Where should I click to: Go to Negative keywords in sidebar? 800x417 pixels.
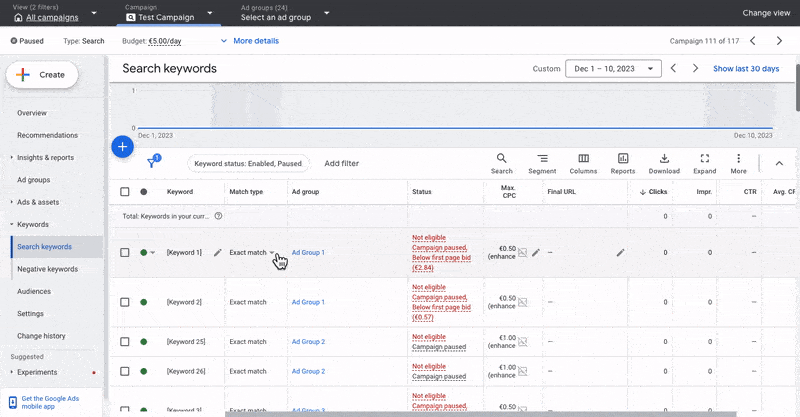(x=47, y=269)
